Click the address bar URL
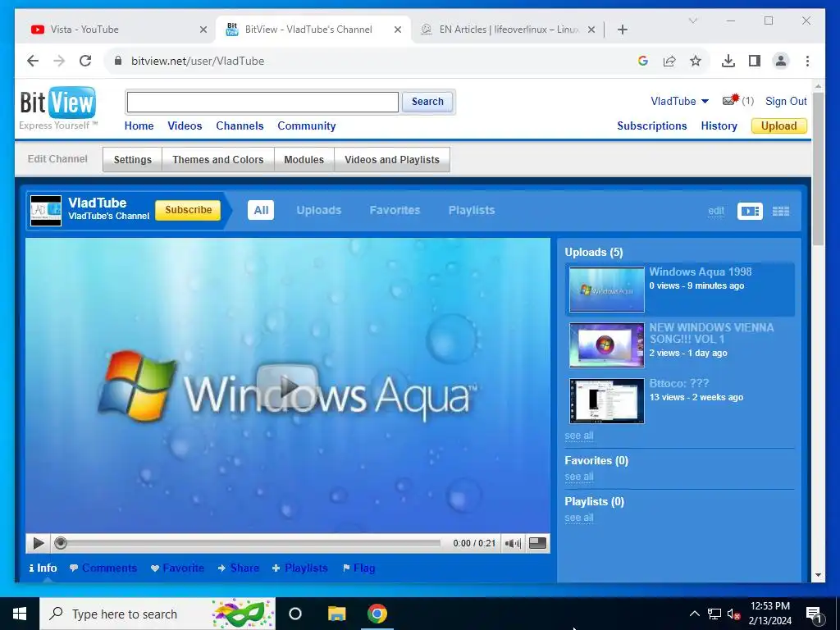This screenshot has width=840, height=630. coord(198,61)
